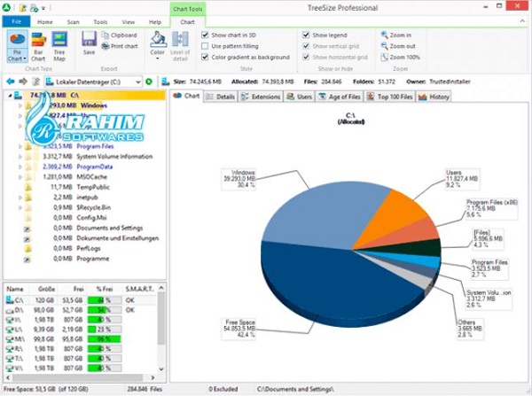The image size is (532, 396).
Task: Expand the ProgramData folder node
Action: click(20, 167)
